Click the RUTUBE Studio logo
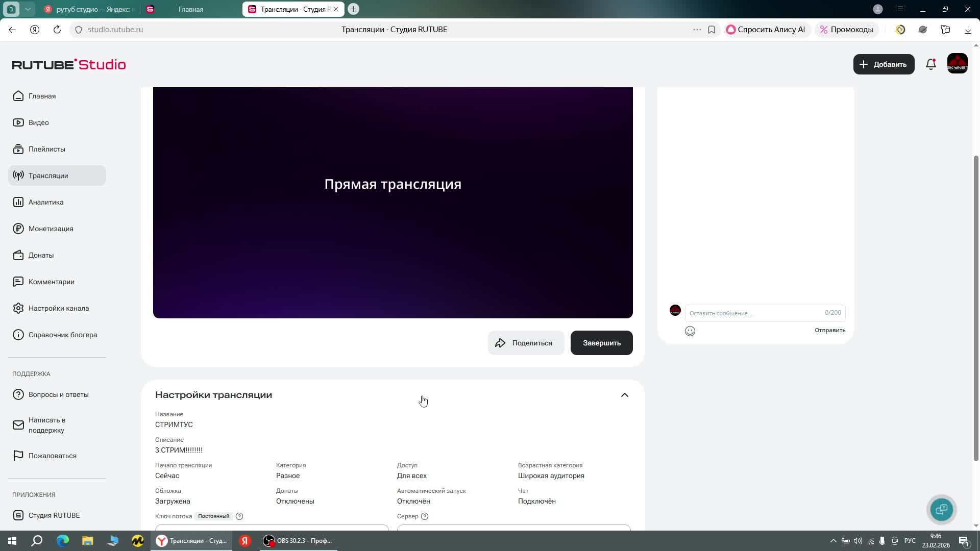This screenshot has height=551, width=980. point(69,64)
